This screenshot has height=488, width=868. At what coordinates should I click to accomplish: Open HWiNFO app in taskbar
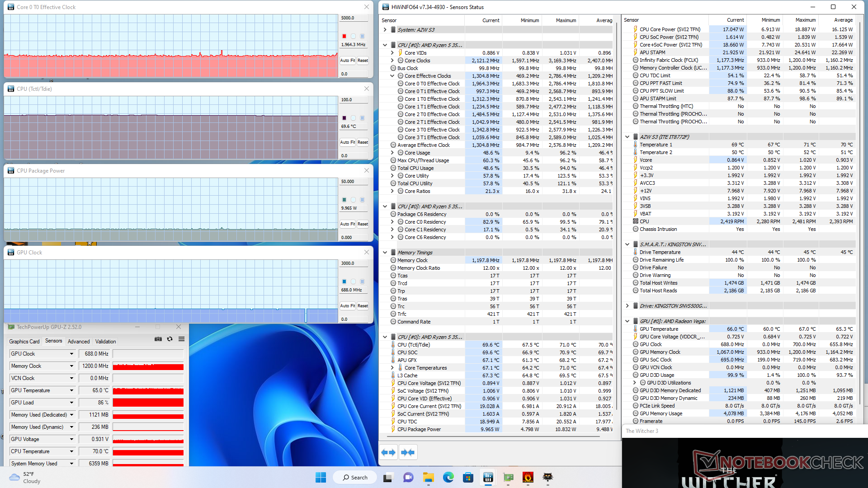point(488,478)
